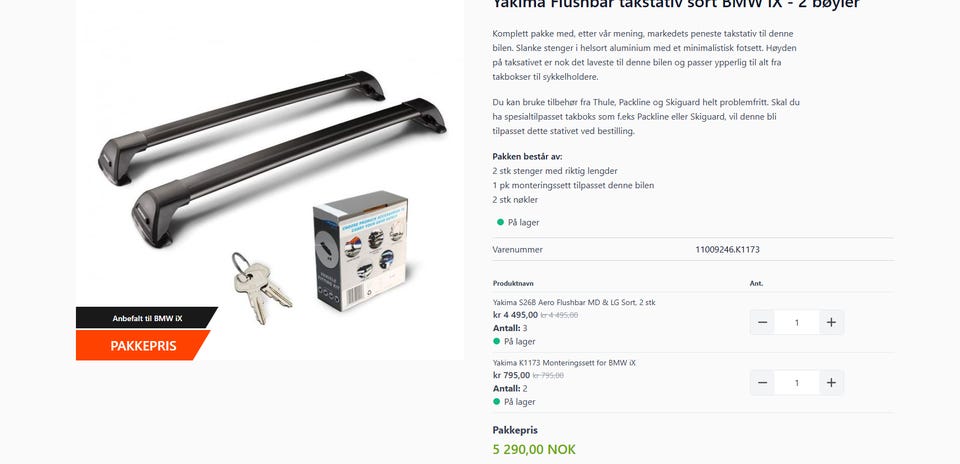Screen dimensions: 960x464
Task: Click the orange PAKKEPRIS badge
Action: (143, 345)
